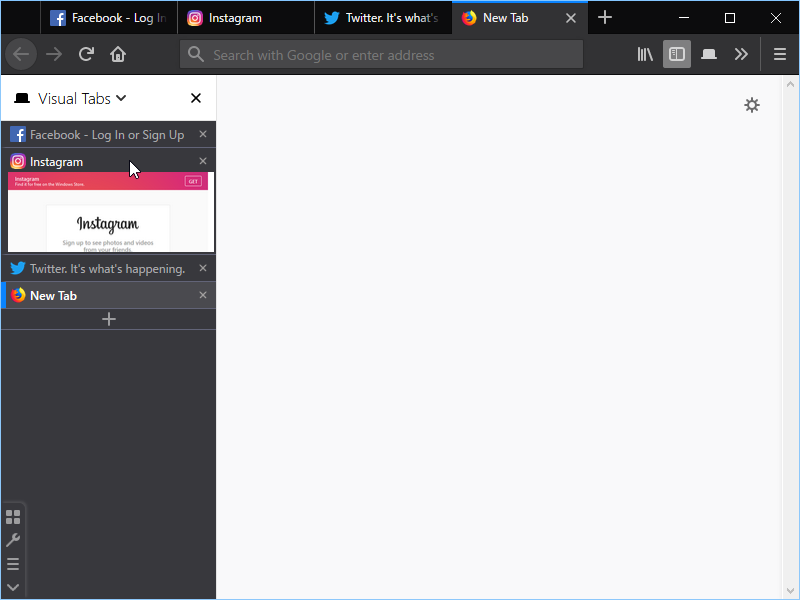Open the Firefox home page
This screenshot has width=800, height=600.
(x=118, y=54)
